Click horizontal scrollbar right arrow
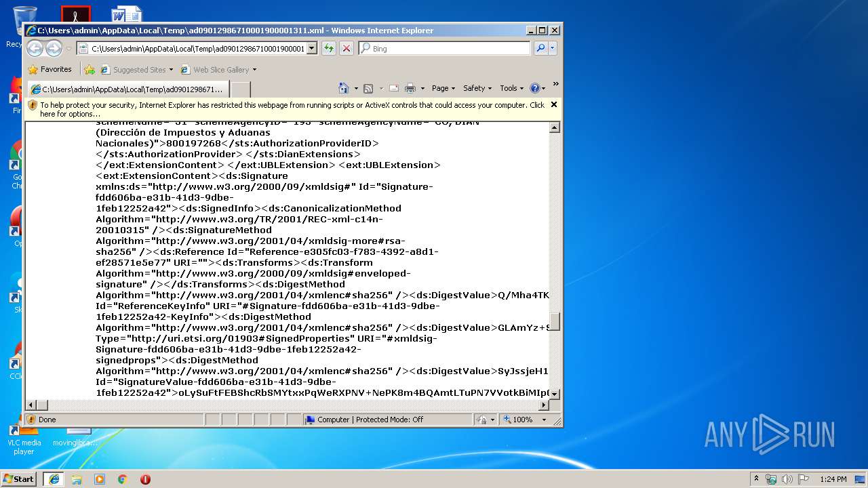 tap(543, 405)
